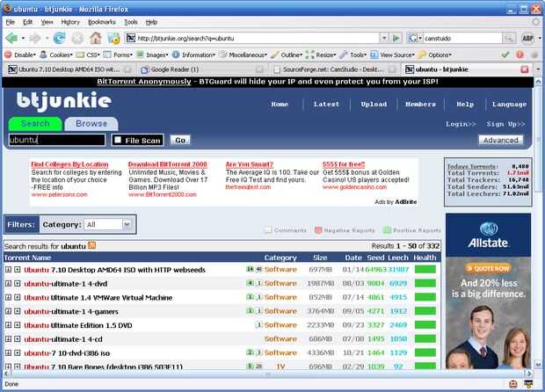Sort results by the Seed column header

tap(375, 258)
